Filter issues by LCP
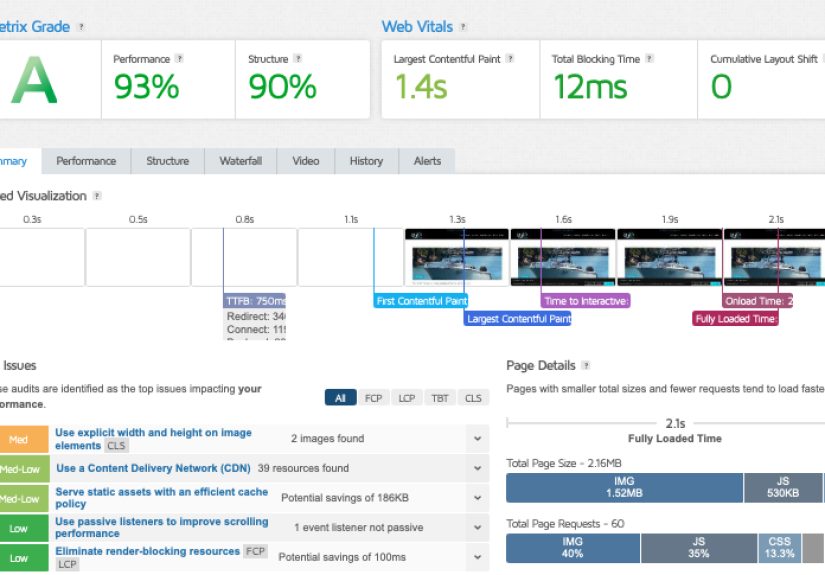The width and height of the screenshot is (825, 575). pos(407,398)
